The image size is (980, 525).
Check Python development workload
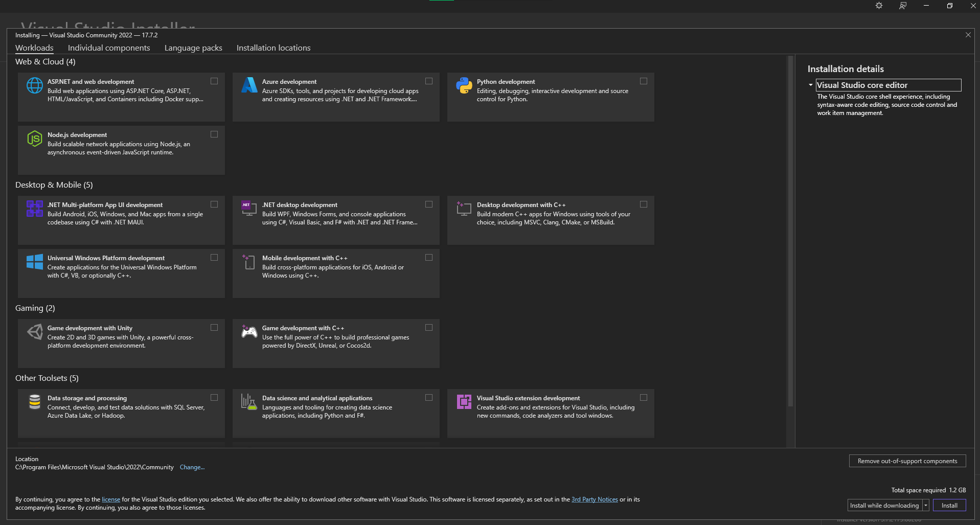[x=644, y=81]
